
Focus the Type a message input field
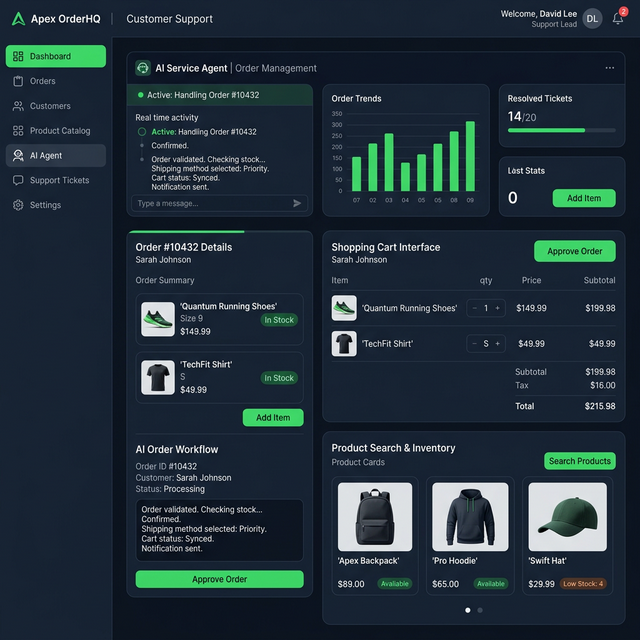tap(220, 203)
